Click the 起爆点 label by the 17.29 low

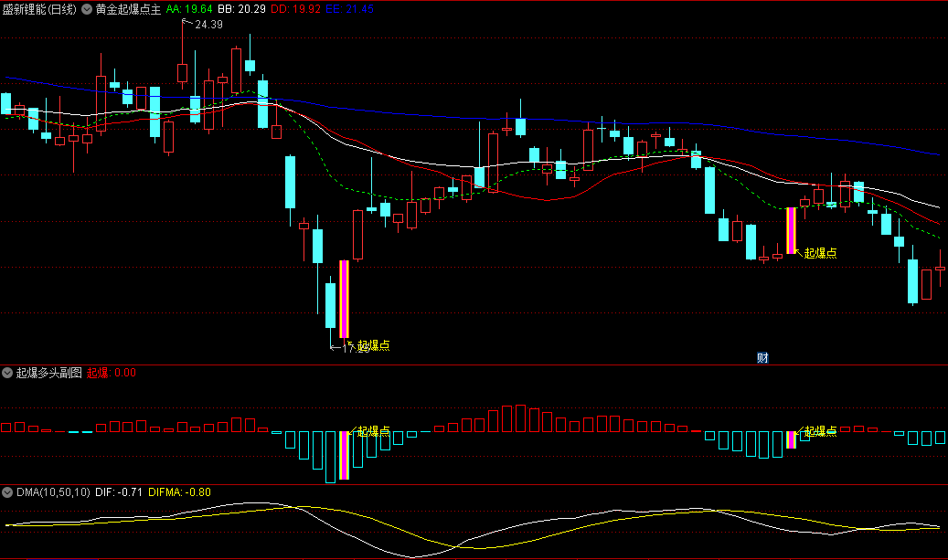click(374, 345)
